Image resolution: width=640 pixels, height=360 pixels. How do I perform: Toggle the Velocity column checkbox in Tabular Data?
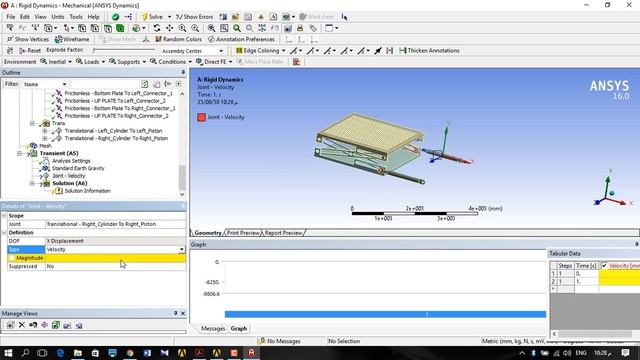(x=604, y=266)
